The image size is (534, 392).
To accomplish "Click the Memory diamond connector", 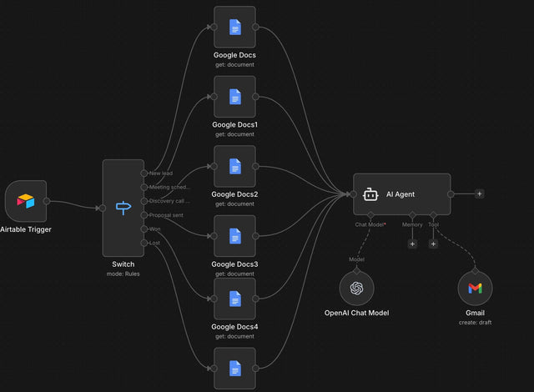I will click(x=412, y=215).
